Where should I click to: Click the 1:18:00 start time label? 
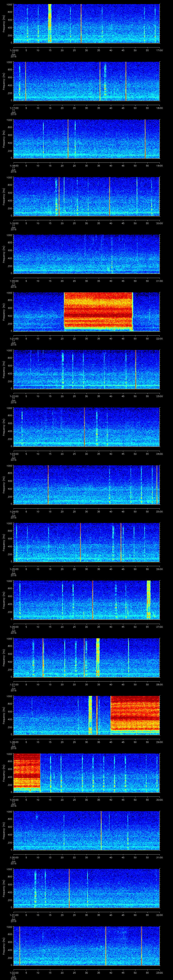(14, 166)
